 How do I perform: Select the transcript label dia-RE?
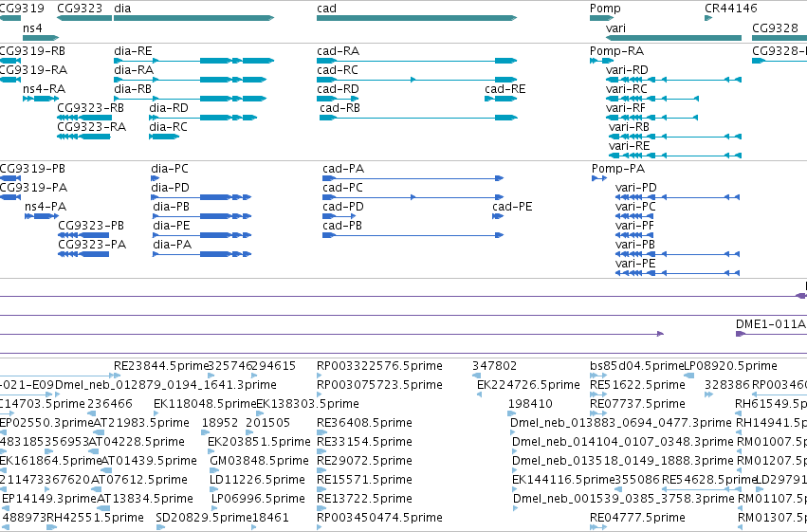(133, 51)
